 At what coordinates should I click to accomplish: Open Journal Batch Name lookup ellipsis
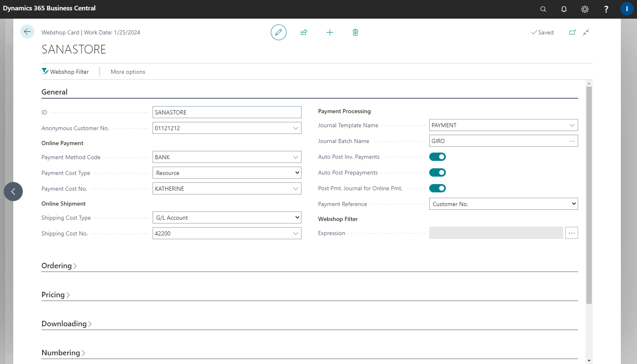point(572,141)
